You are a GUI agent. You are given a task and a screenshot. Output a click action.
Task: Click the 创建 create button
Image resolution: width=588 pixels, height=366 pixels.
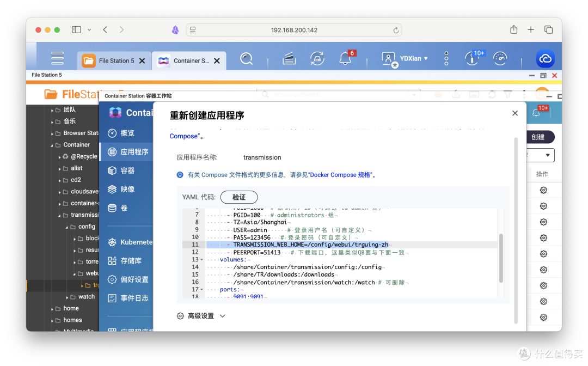[x=539, y=137]
